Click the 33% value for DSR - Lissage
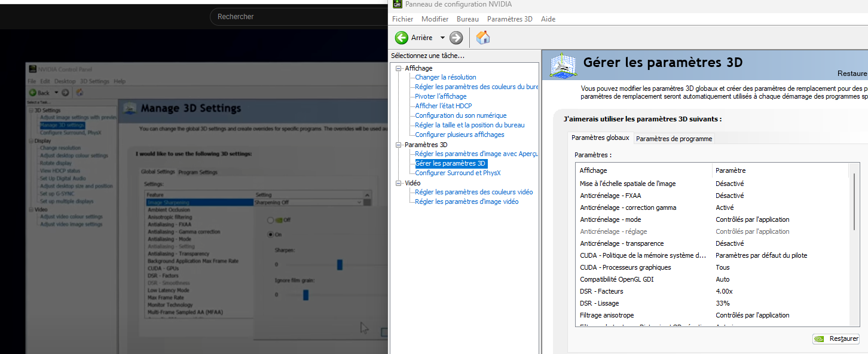 coord(722,303)
